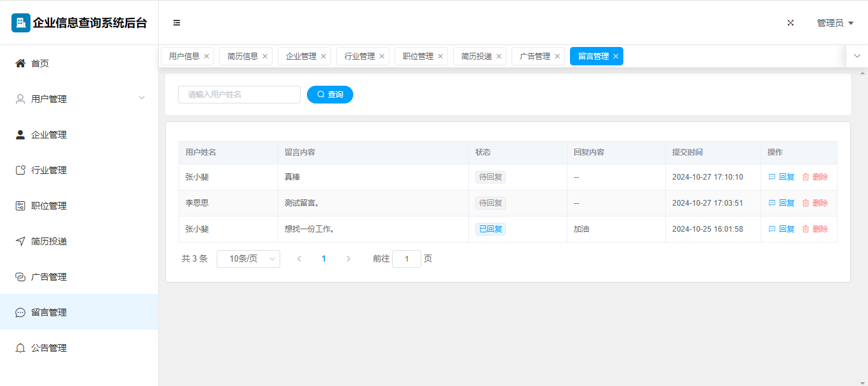The image size is (868, 386).
Task: Close the 用户信息 tab
Action: [207, 57]
